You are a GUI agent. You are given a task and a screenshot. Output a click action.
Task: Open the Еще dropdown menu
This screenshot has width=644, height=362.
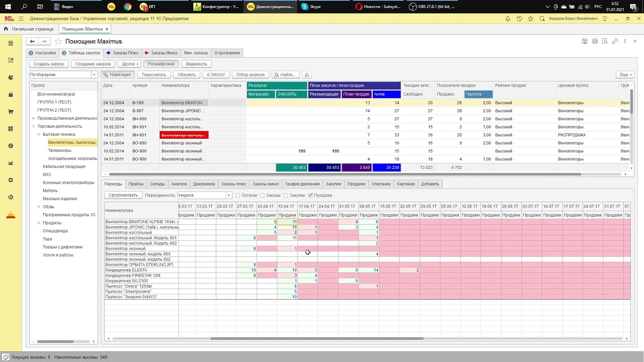[625, 74]
